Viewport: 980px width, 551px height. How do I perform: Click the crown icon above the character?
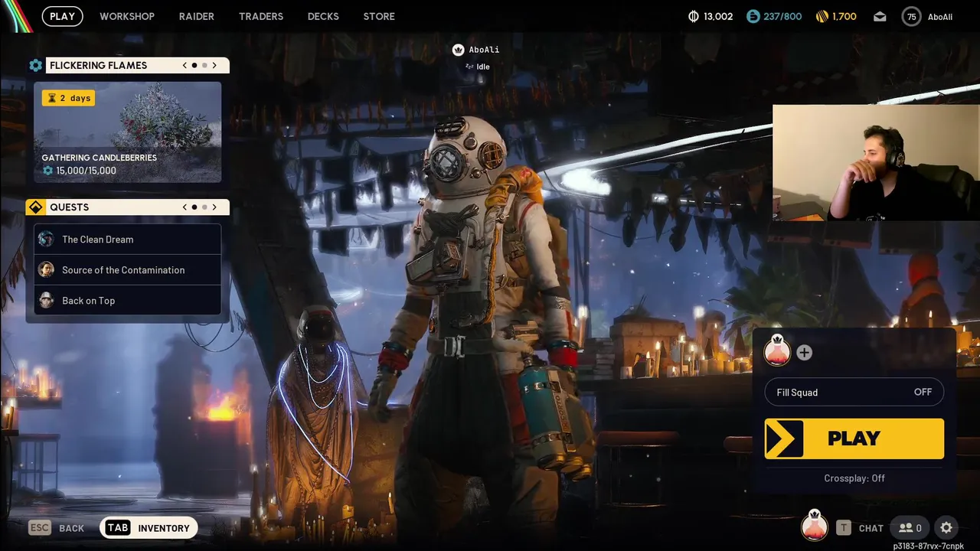pyautogui.click(x=458, y=50)
